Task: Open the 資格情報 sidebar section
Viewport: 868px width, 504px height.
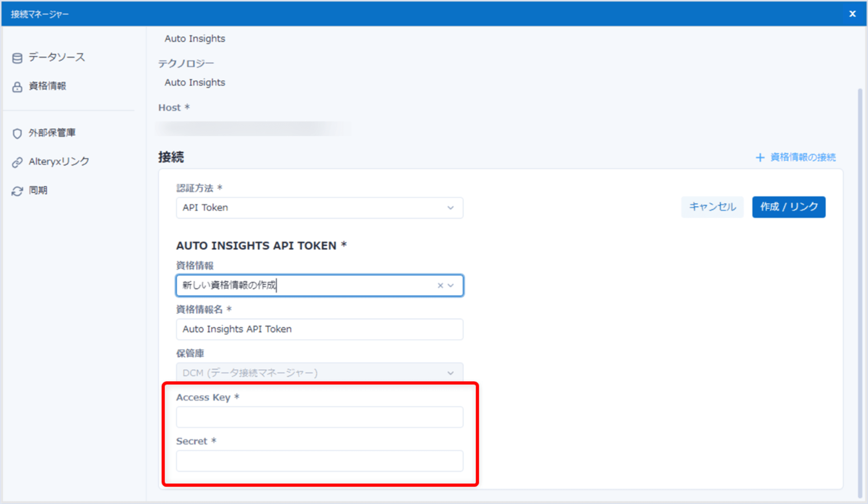Action: 47,86
